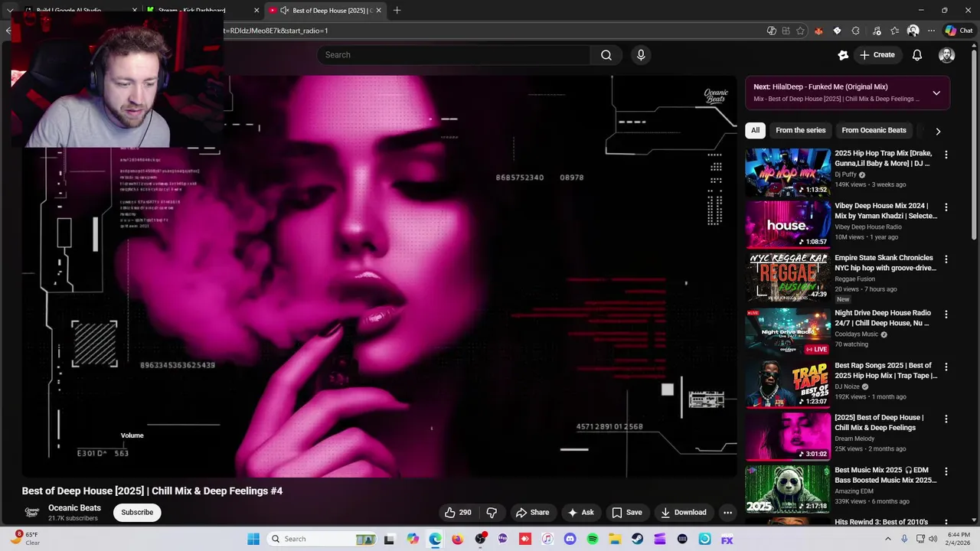980x551 pixels.
Task: Select the All filter chip
Action: click(755, 130)
